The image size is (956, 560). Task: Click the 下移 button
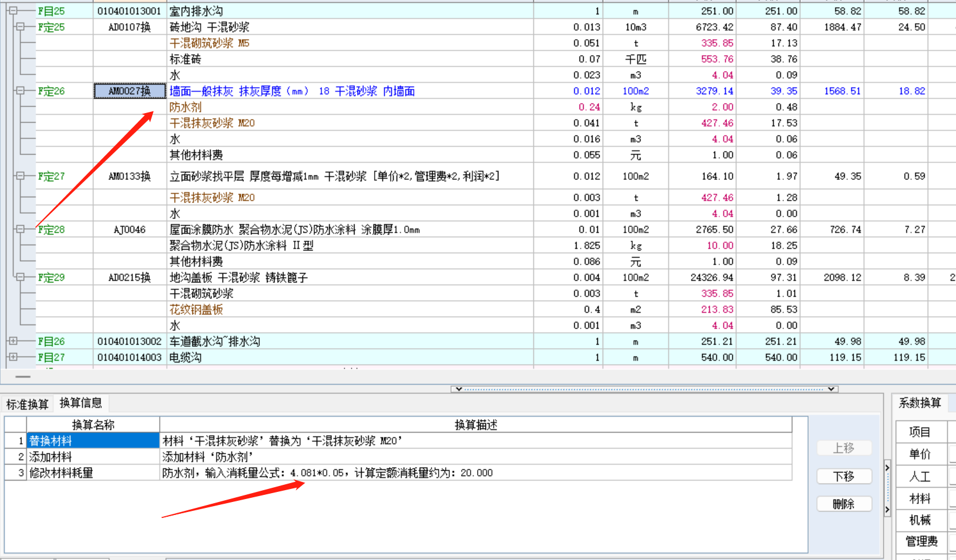click(x=844, y=477)
